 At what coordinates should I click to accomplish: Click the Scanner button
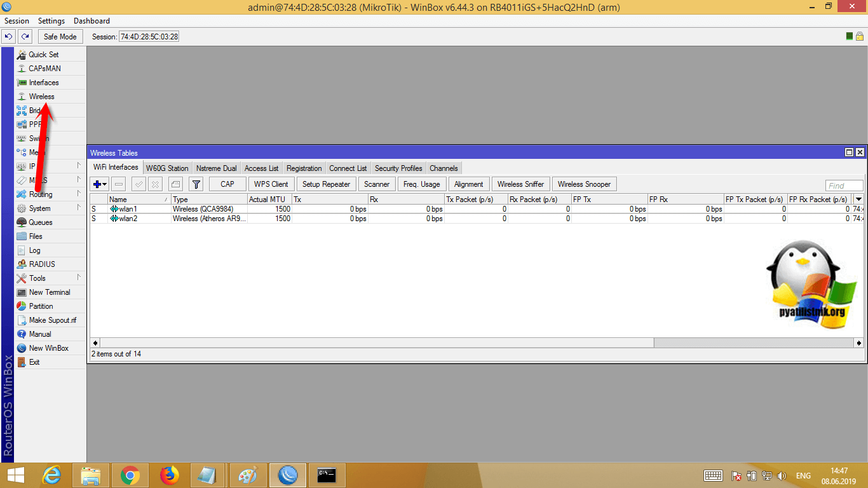pos(376,184)
